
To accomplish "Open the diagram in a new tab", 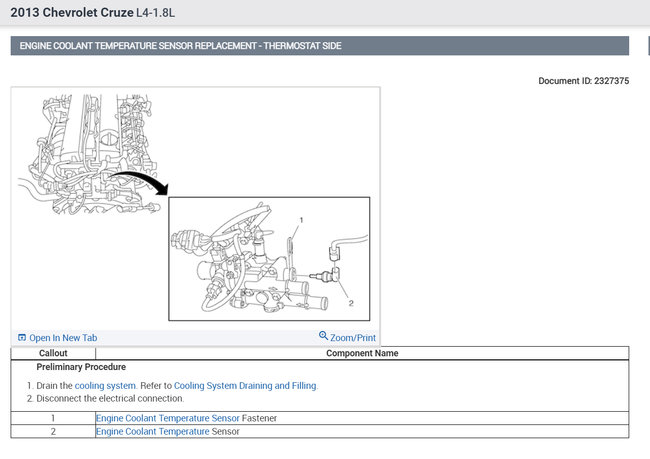I will [x=58, y=338].
